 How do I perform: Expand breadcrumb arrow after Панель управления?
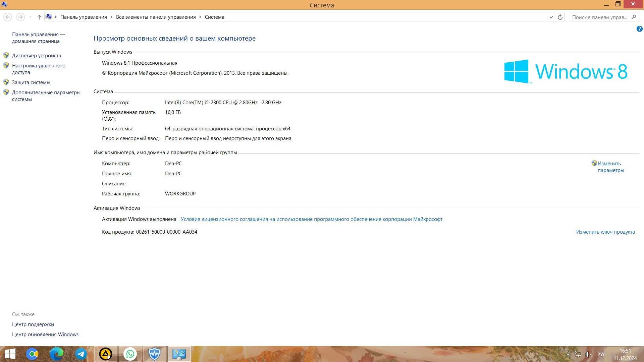111,17
